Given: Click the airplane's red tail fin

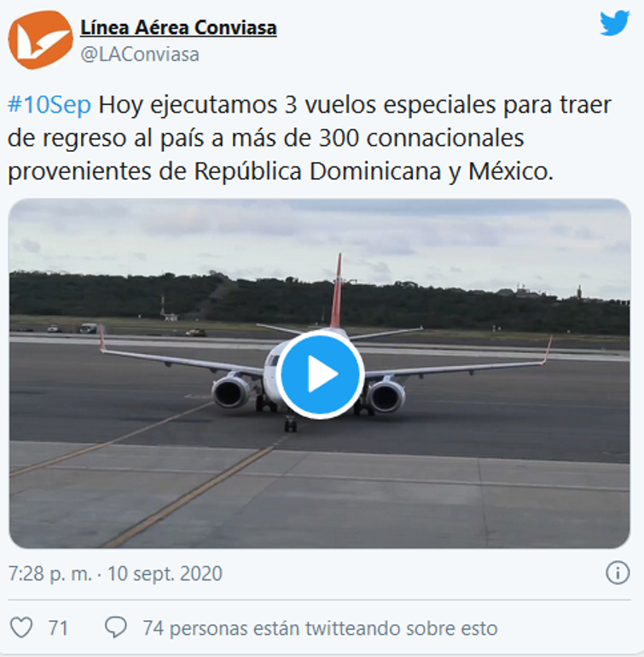Looking at the screenshot, I should [x=336, y=290].
